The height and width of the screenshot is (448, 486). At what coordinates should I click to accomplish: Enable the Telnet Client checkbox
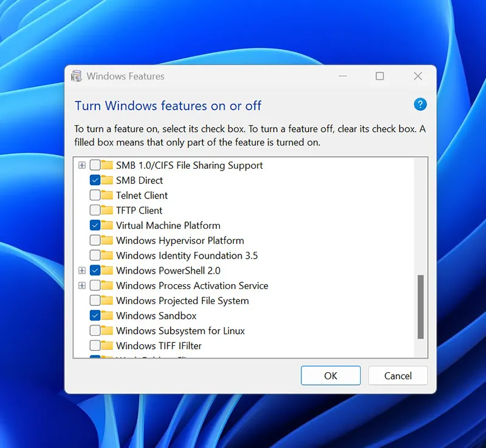95,195
